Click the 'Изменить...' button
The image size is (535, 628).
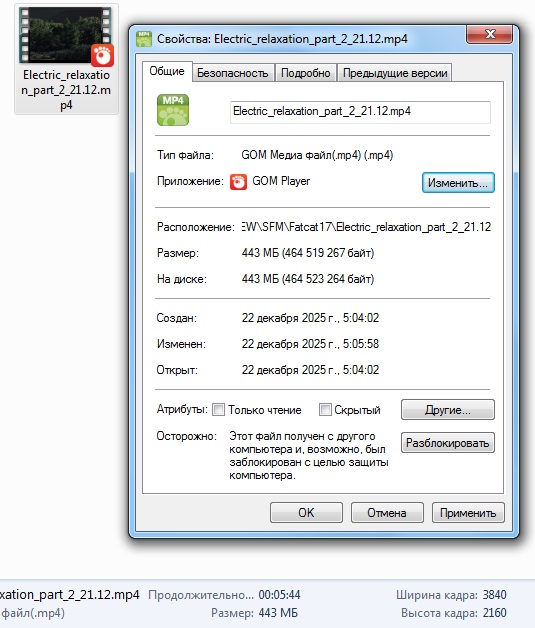point(458,183)
